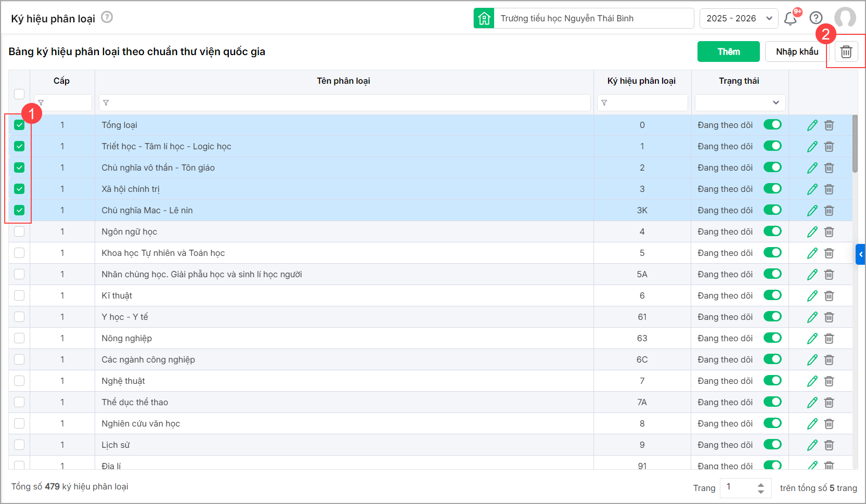Viewport: 866px width, 504px height.
Task: Uncheck the "Xã hội chính trị" row checkbox
Action: click(x=19, y=189)
